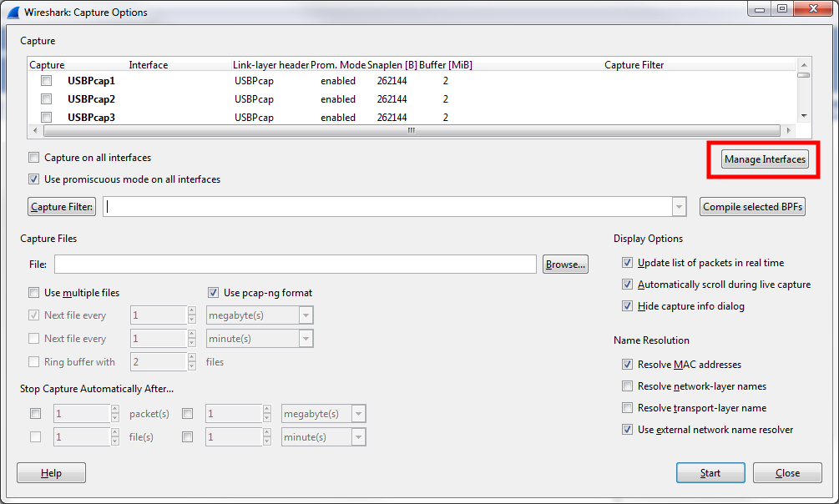Toggle Next file every megabyte(s) checkbox
This screenshot has height=504, width=839.
[x=33, y=315]
